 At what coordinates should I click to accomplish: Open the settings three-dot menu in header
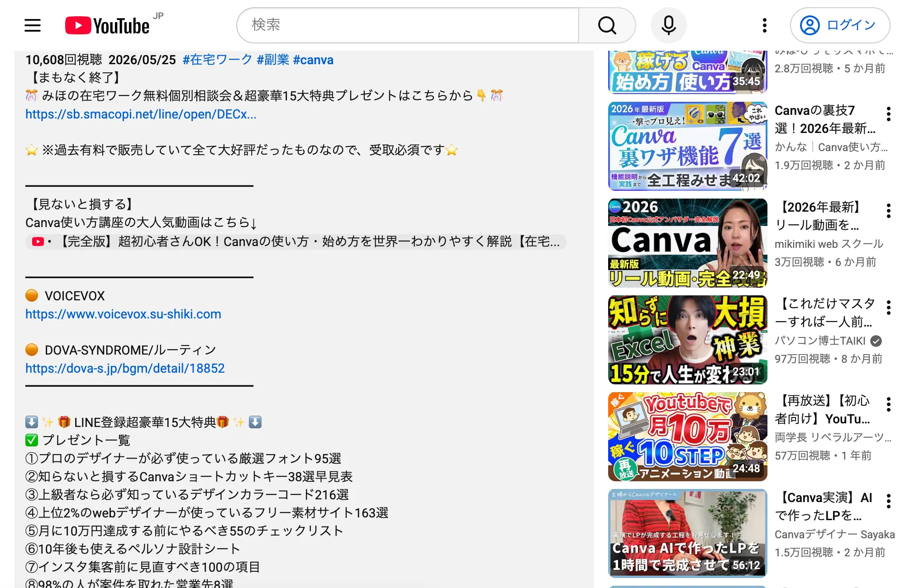point(765,25)
